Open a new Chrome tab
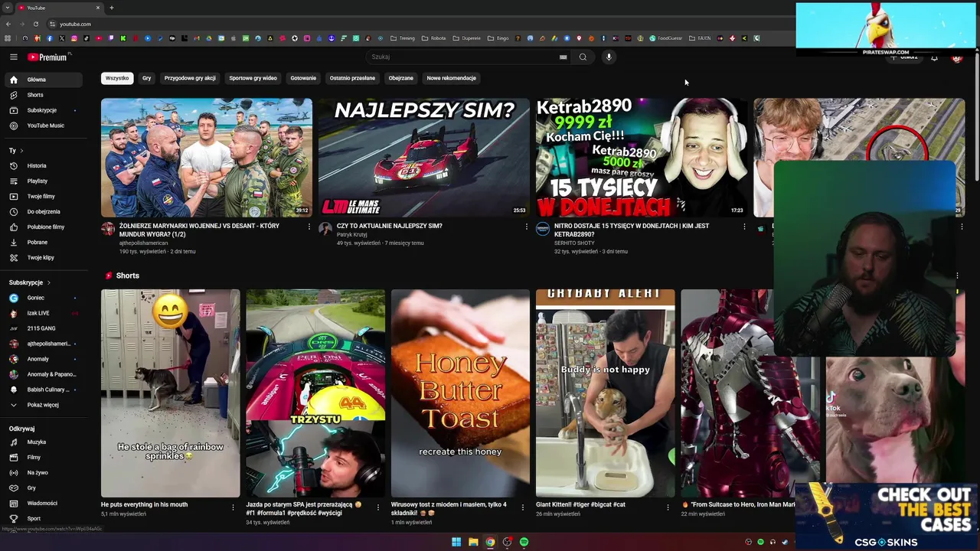Viewport: 980px width, 551px height. [112, 8]
